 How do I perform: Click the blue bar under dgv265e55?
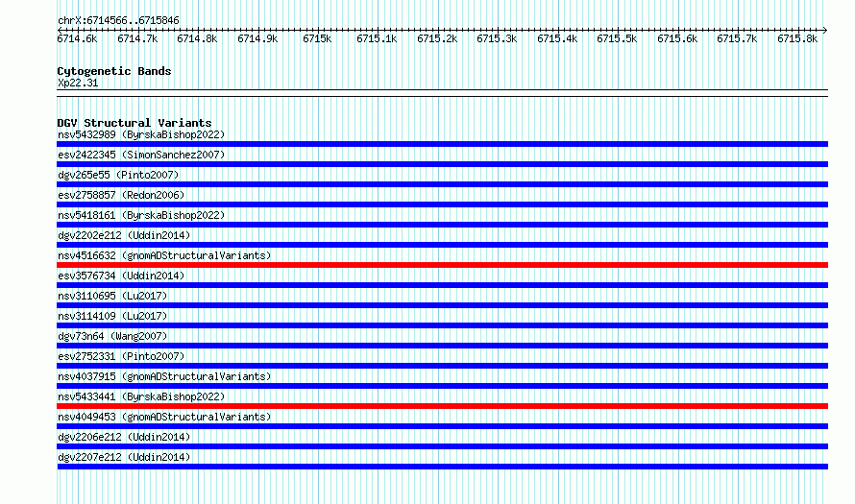(x=442, y=184)
